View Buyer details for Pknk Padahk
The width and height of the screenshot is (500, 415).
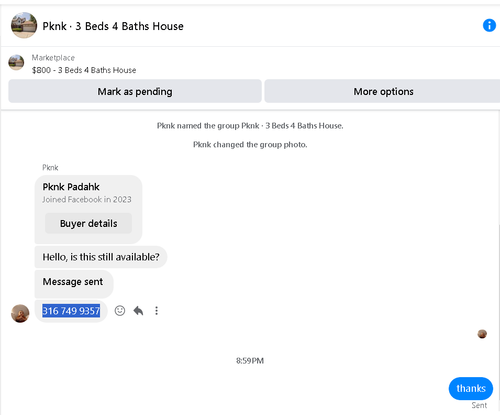[x=88, y=223]
